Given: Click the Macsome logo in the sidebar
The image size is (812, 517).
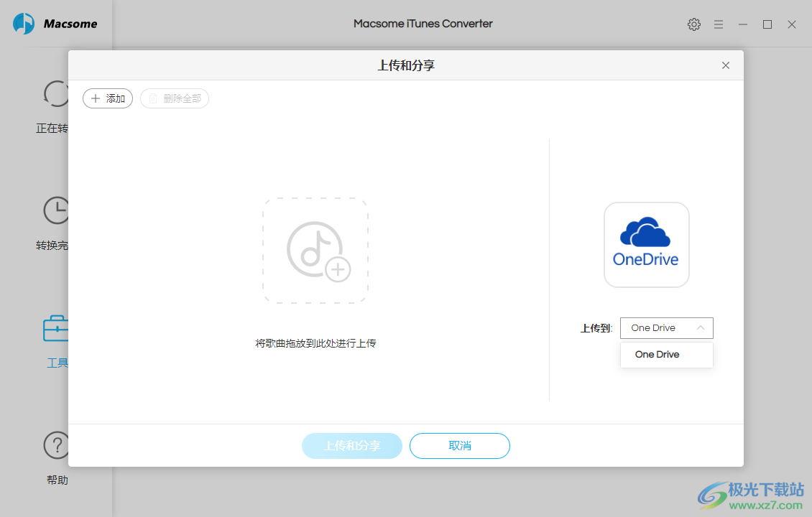Looking at the screenshot, I should click(x=55, y=24).
